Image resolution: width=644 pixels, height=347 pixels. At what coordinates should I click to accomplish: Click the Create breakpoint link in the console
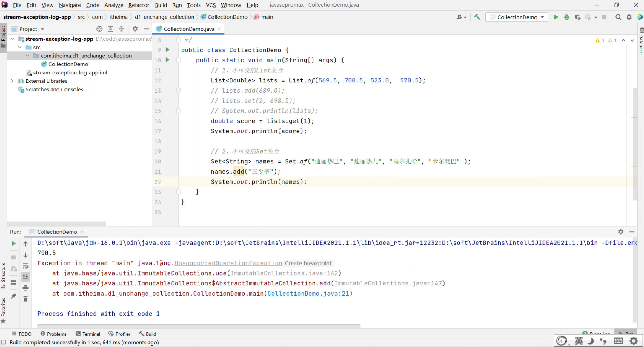coord(308,263)
